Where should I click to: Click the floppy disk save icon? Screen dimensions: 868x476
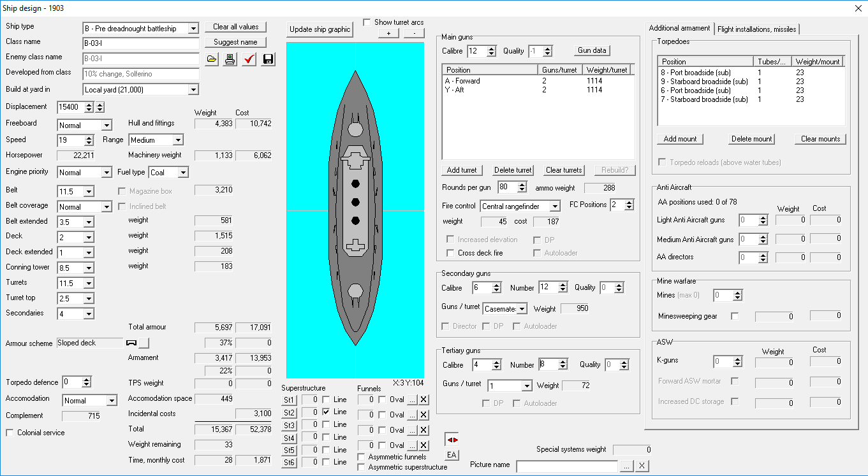(x=268, y=59)
